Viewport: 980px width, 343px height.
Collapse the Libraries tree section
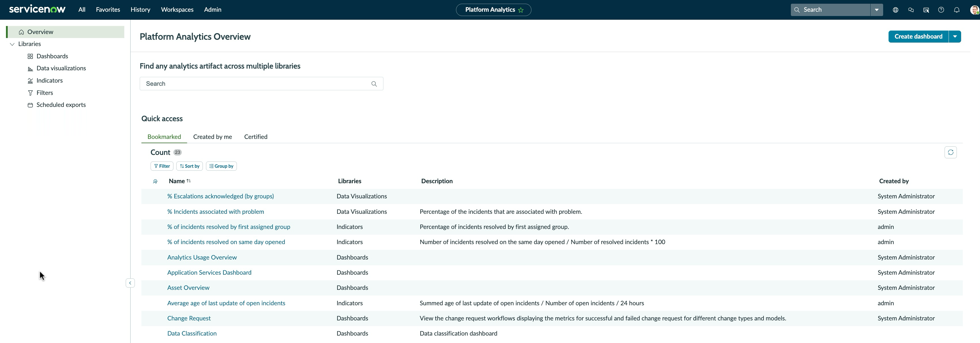tap(12, 44)
